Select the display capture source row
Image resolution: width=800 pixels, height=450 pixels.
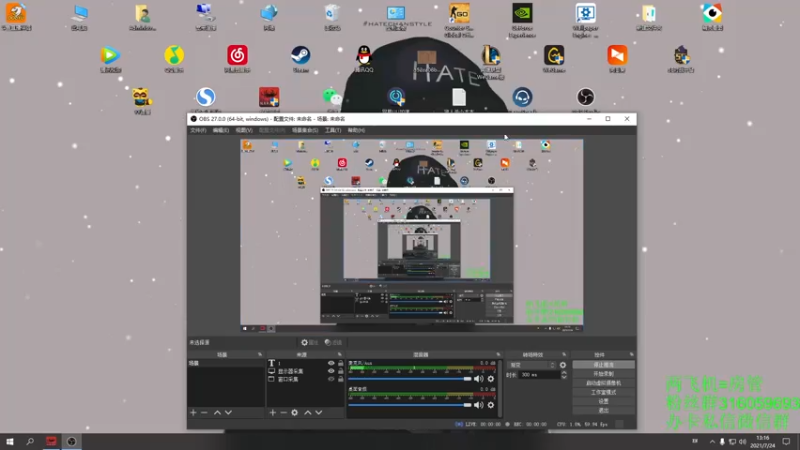click(305, 371)
